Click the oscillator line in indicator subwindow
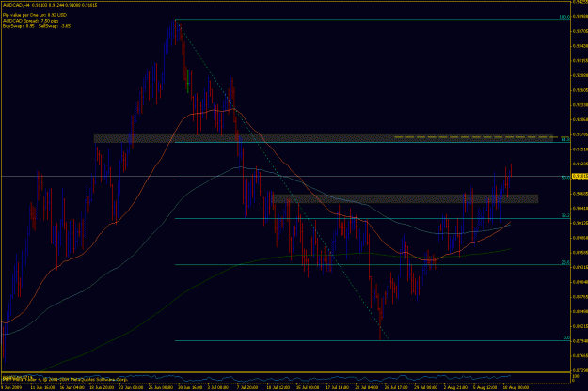 click(255, 378)
